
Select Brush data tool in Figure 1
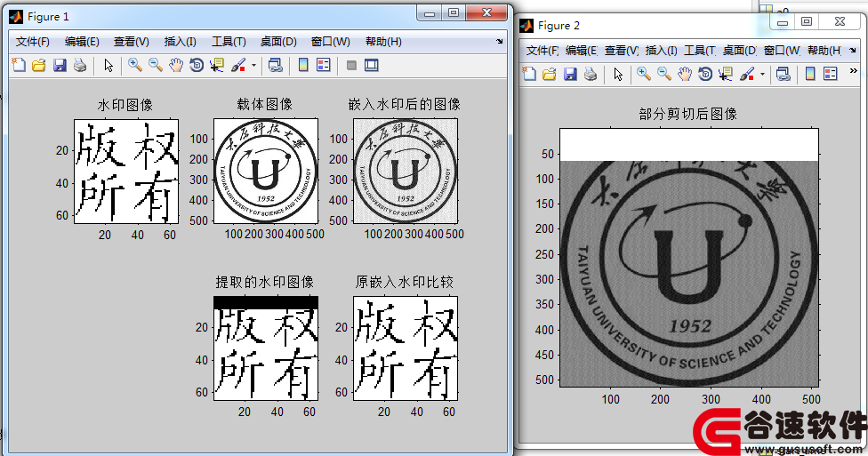(x=238, y=65)
